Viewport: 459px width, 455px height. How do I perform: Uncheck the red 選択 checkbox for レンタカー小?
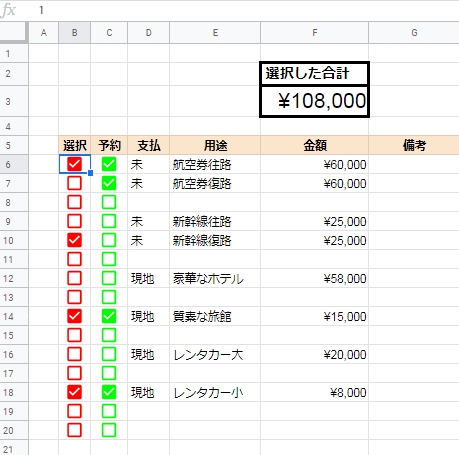[x=74, y=392]
